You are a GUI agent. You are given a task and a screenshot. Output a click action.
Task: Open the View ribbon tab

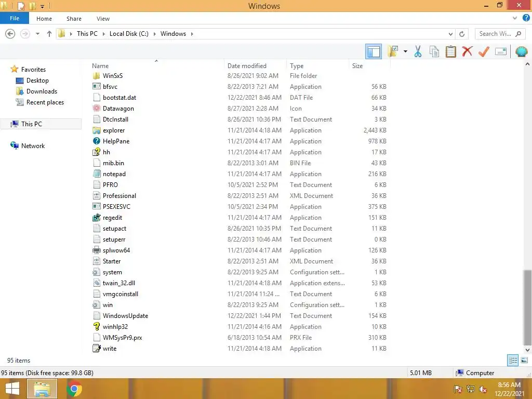pyautogui.click(x=103, y=19)
